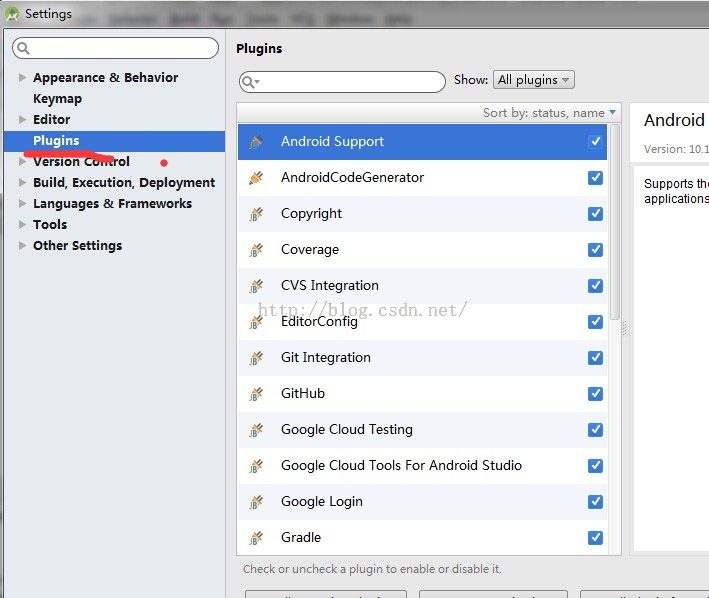The width and height of the screenshot is (709, 598).
Task: Expand Build, Execution, Deployment arrow
Action: [x=22, y=182]
